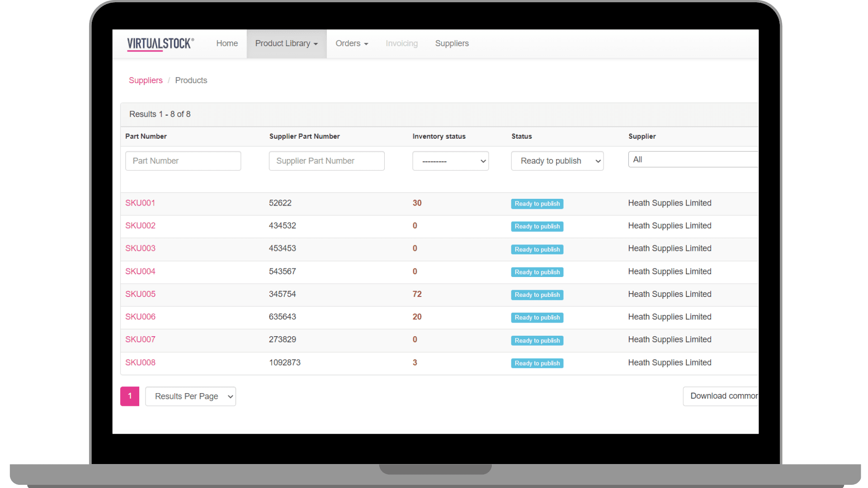Image resolution: width=868 pixels, height=488 pixels.
Task: Open product SKU008
Action: click(x=140, y=362)
